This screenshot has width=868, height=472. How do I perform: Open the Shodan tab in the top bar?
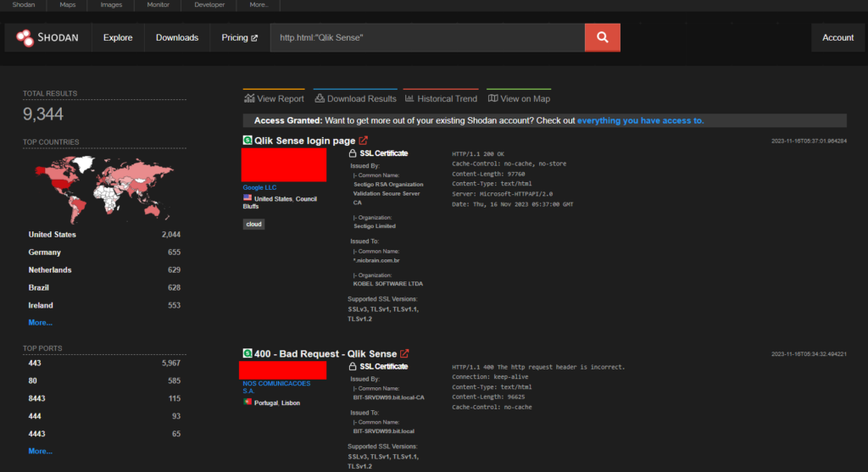pyautogui.click(x=23, y=4)
